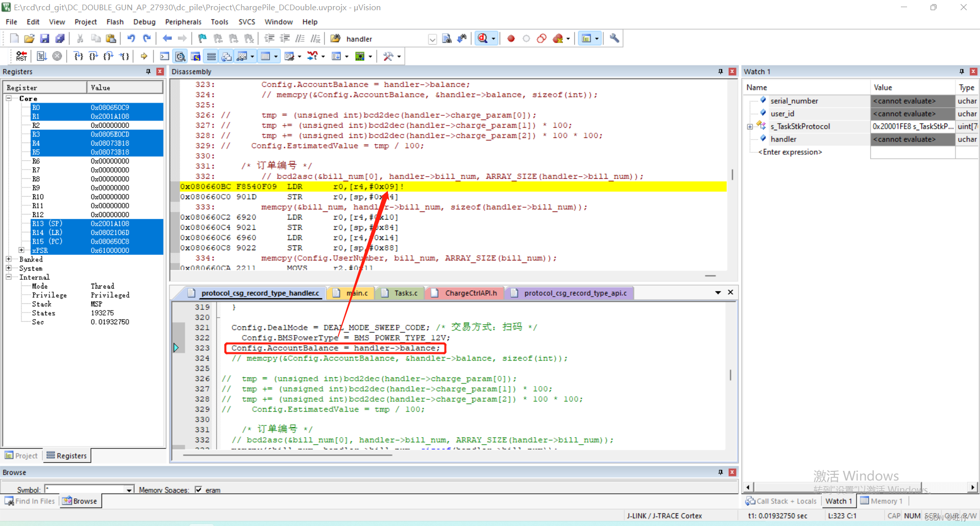The image size is (980, 526).
Task: Create a new file via toolbar
Action: (14, 39)
